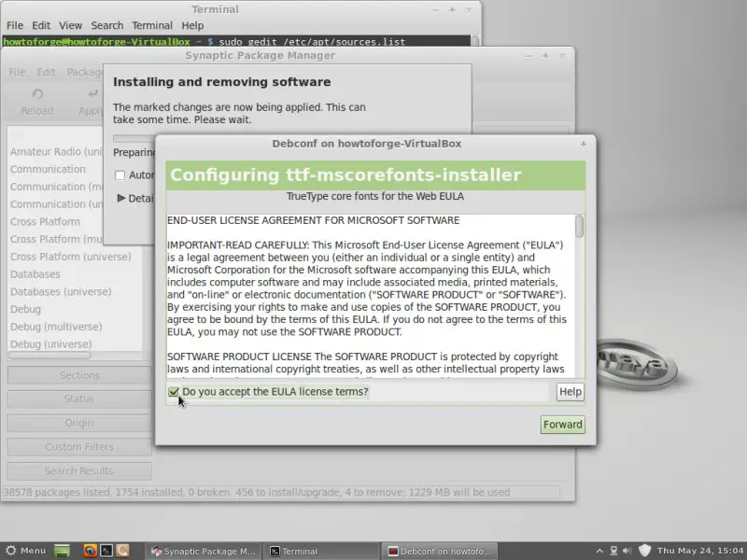Open the file browser panel launcher icon
The image size is (747, 560).
[122, 551]
